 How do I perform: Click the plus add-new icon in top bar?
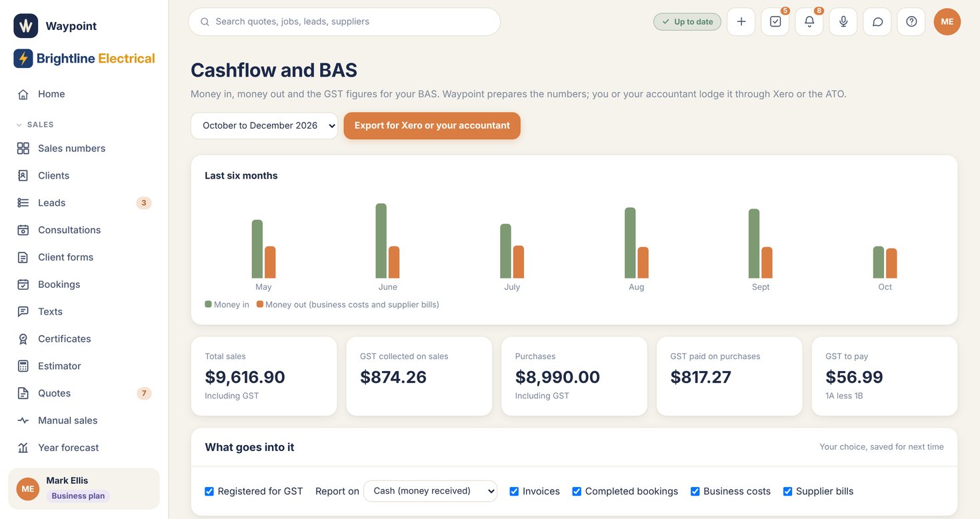pos(741,21)
